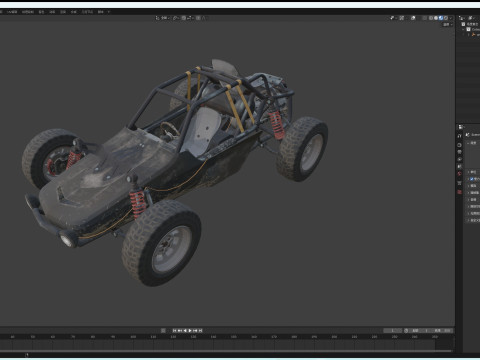480x360 pixels.
Task: Jump to first frame of timeline
Action: tap(174, 330)
